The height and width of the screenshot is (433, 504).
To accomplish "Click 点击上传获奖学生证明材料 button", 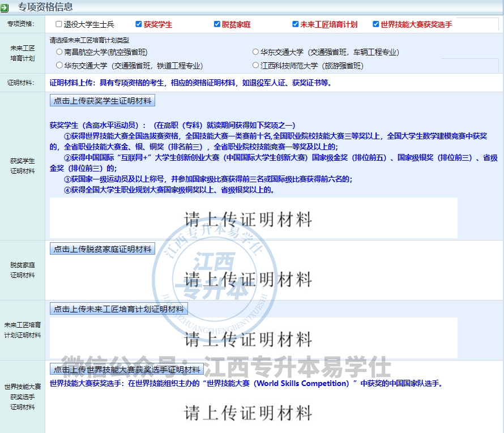I will (102, 101).
